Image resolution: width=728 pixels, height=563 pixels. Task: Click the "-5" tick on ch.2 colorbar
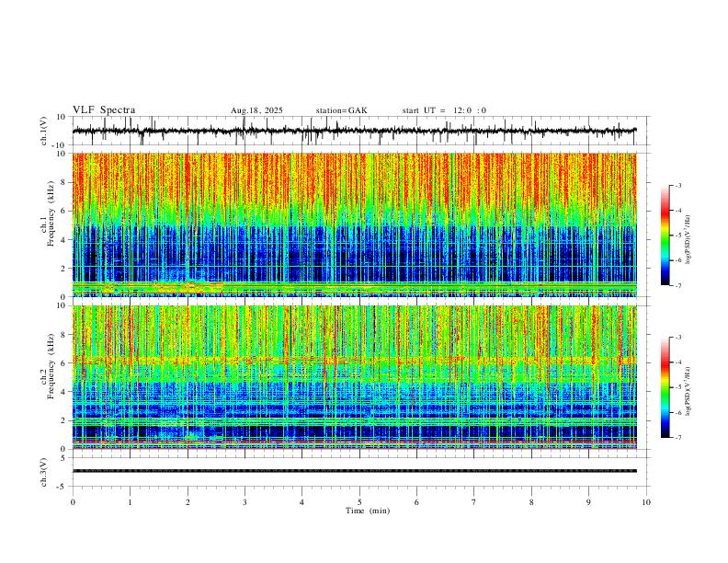[x=678, y=387]
